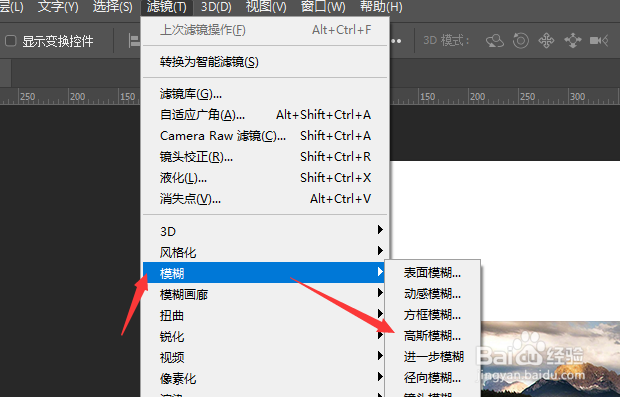
Task: Select the pan 3D object four-arrow icon
Action: (x=546, y=41)
